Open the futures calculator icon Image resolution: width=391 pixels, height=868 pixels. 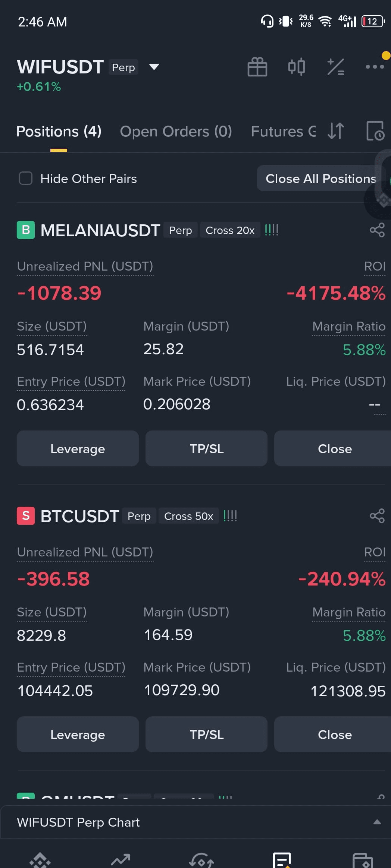point(336,67)
